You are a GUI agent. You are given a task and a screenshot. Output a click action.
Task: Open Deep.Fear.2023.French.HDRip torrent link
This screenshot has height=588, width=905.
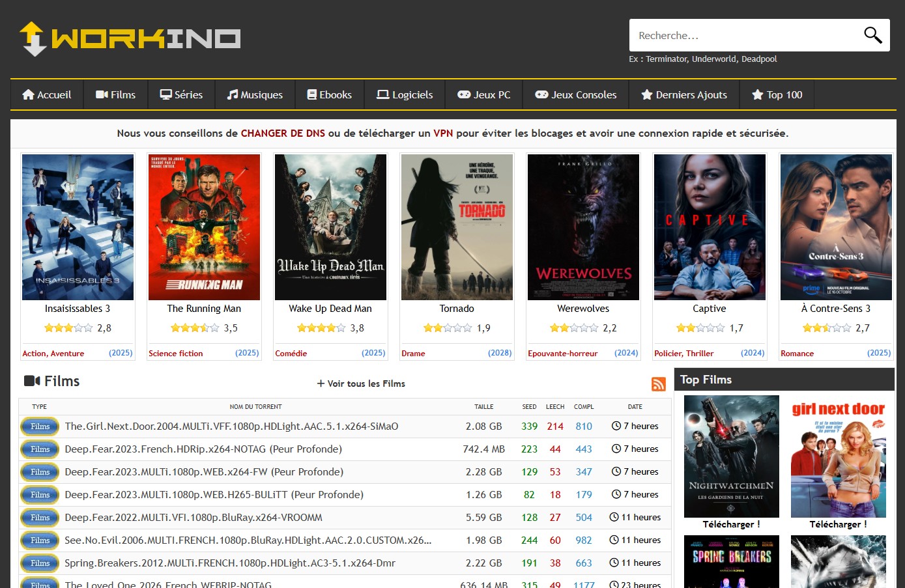(203, 449)
